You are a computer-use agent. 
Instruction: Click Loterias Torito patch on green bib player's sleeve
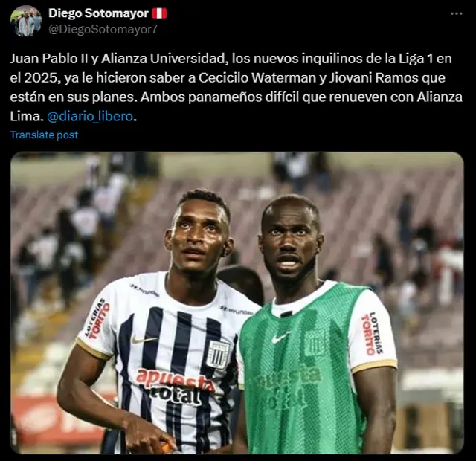pos(372,333)
